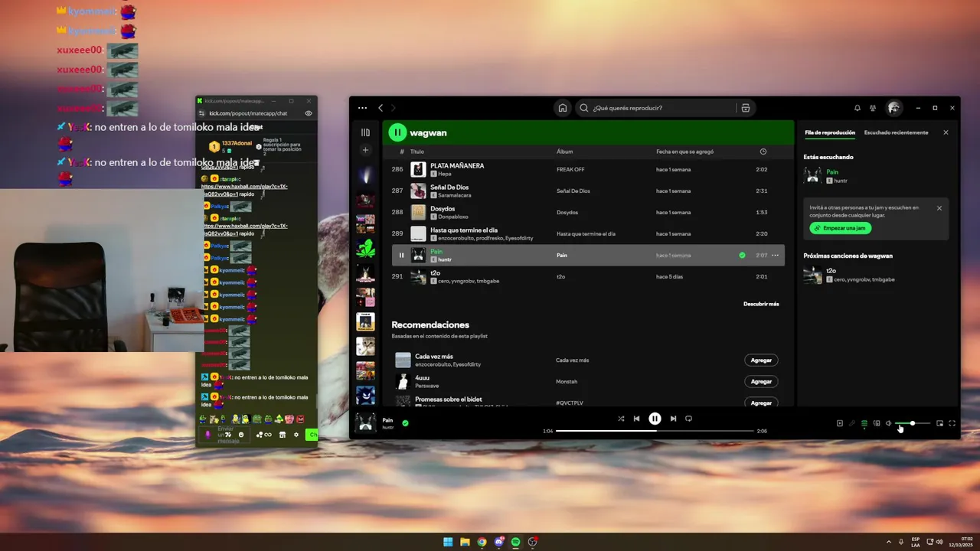This screenshot has width=980, height=551.
Task: Click the green Chat send button
Action: click(312, 435)
